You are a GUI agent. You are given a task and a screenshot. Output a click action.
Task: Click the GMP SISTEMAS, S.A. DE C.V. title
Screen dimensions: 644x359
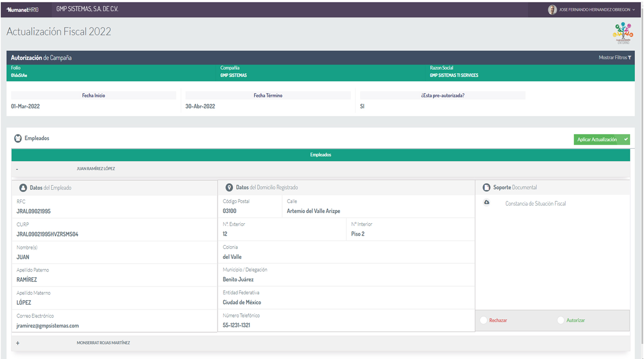pos(87,9)
